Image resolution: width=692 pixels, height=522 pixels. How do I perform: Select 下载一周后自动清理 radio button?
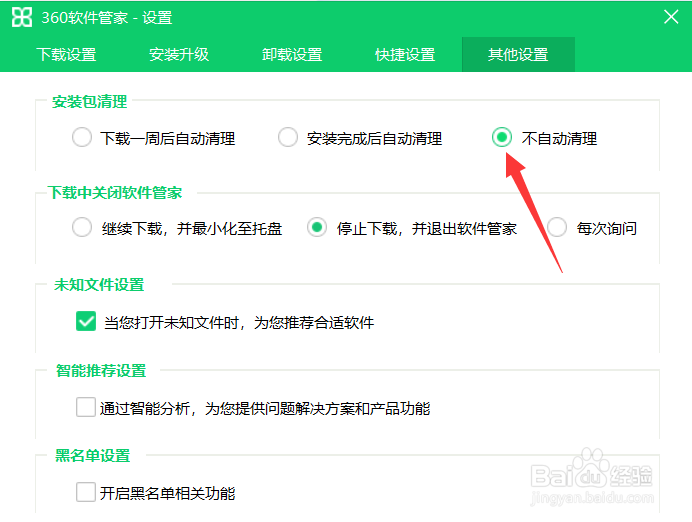pyautogui.click(x=82, y=137)
